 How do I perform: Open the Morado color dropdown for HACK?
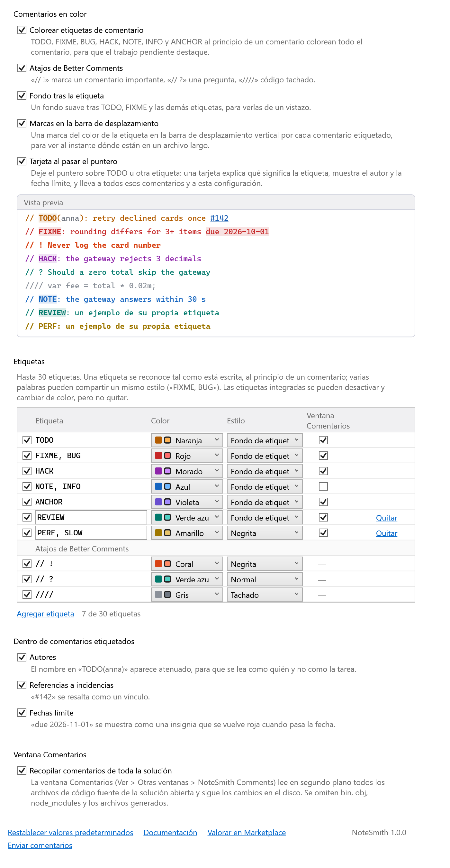coord(187,471)
